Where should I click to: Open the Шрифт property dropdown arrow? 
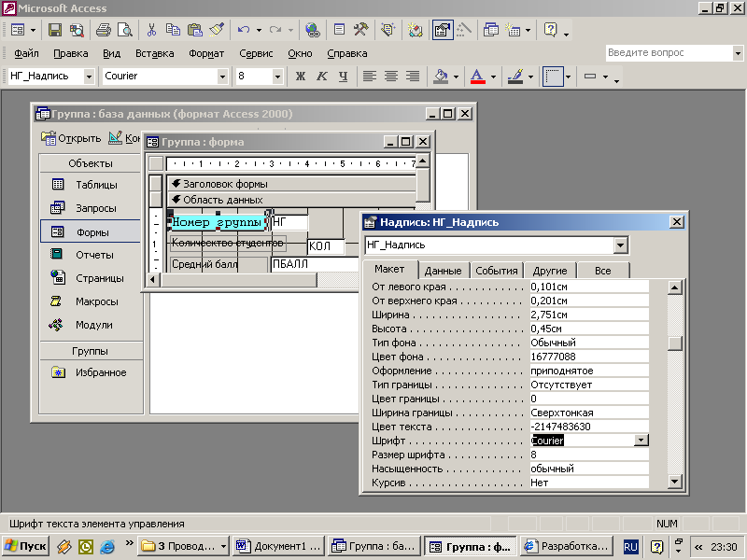tap(641, 441)
